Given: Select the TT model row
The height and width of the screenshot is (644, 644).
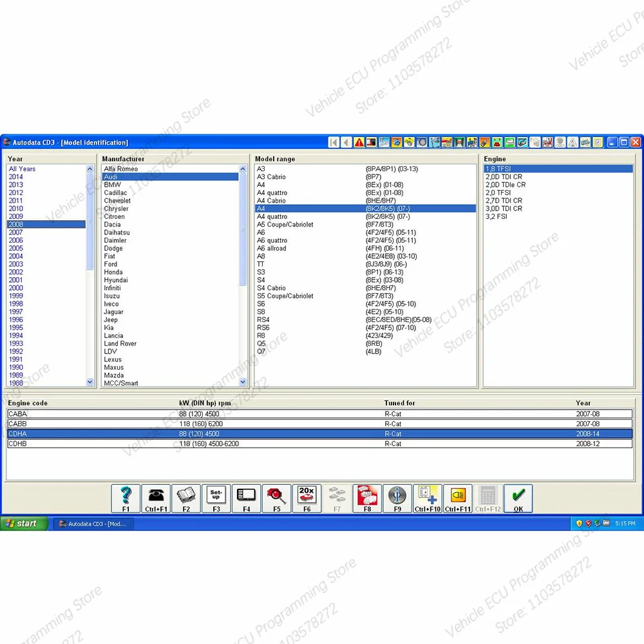Looking at the screenshot, I should point(365,264).
